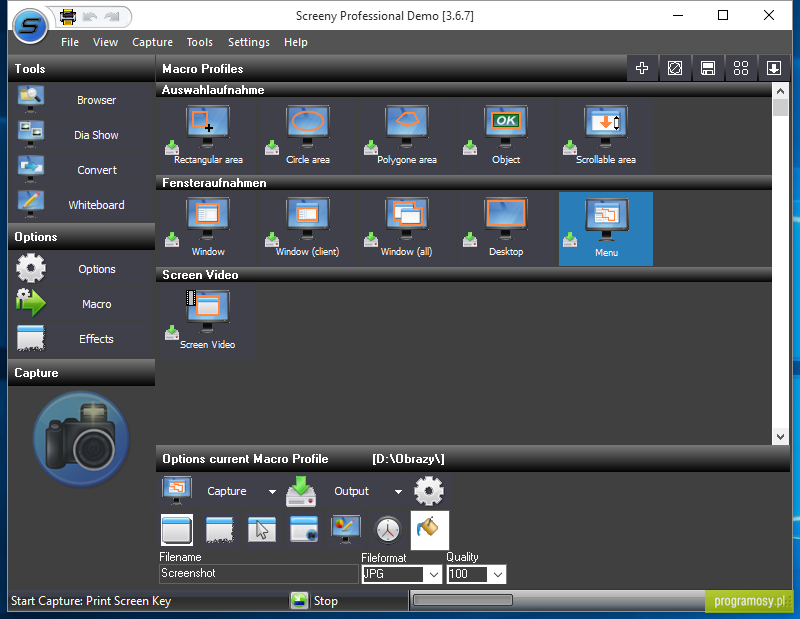Open the Tools menu in the menu bar
The image size is (800, 619).
199,42
